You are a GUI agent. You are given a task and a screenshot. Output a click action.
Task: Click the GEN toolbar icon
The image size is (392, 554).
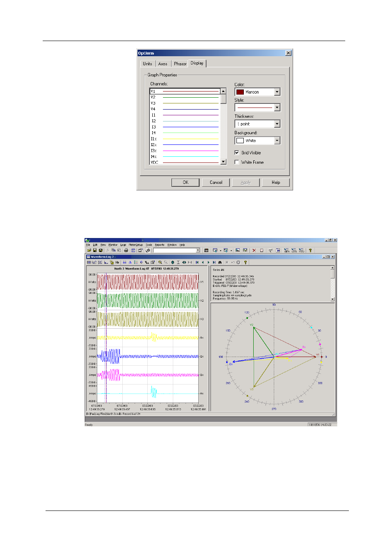[287, 250]
